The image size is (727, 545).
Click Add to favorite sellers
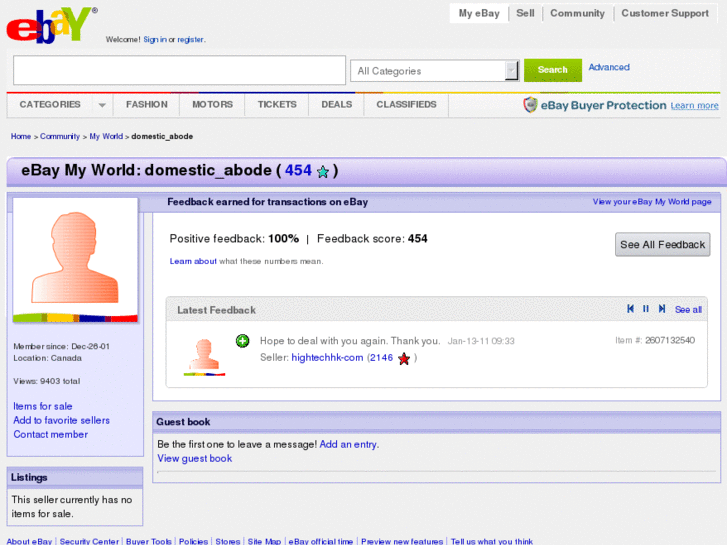[62, 420]
